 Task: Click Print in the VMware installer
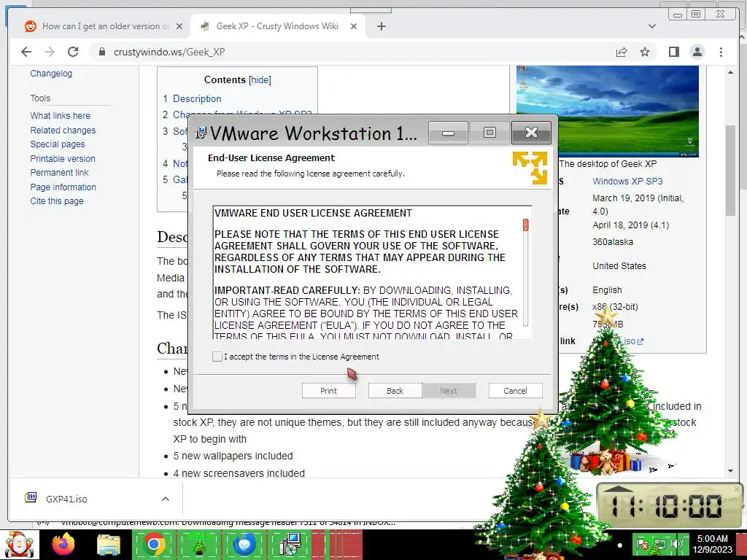pos(329,391)
